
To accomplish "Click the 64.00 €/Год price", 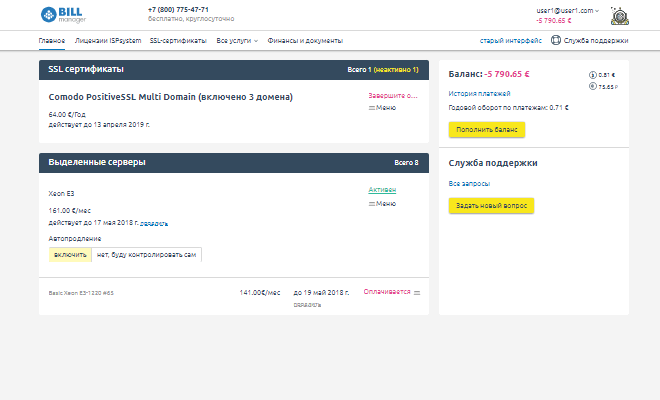I will pos(67,115).
